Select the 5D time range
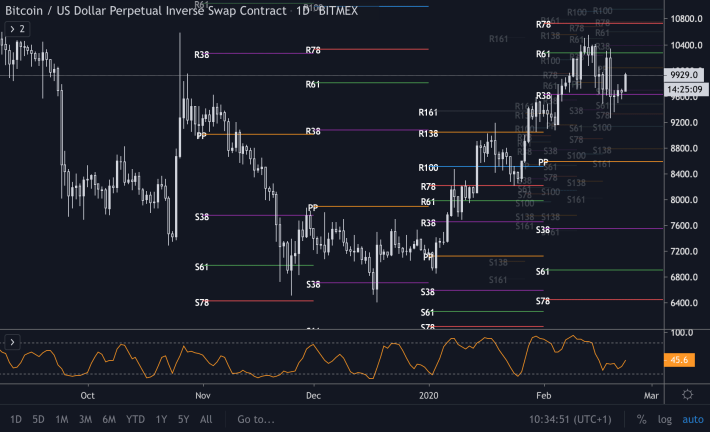Viewport: 710px width, 432px height. pyautogui.click(x=38, y=419)
